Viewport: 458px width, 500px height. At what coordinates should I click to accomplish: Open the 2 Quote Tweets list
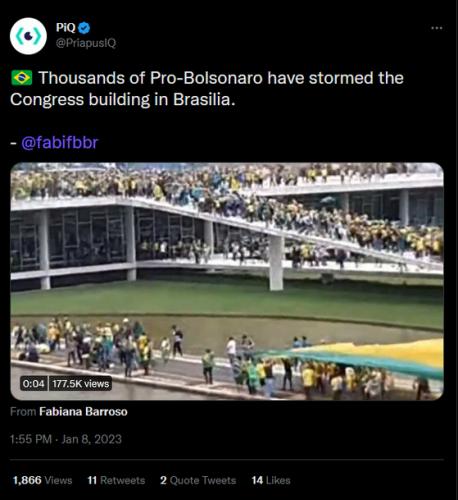198,480
